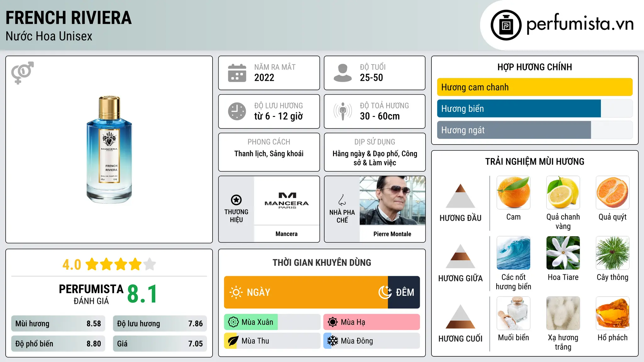Select the Quả quýt tangerine image
The width and height of the screenshot is (644, 362).
[x=613, y=193]
